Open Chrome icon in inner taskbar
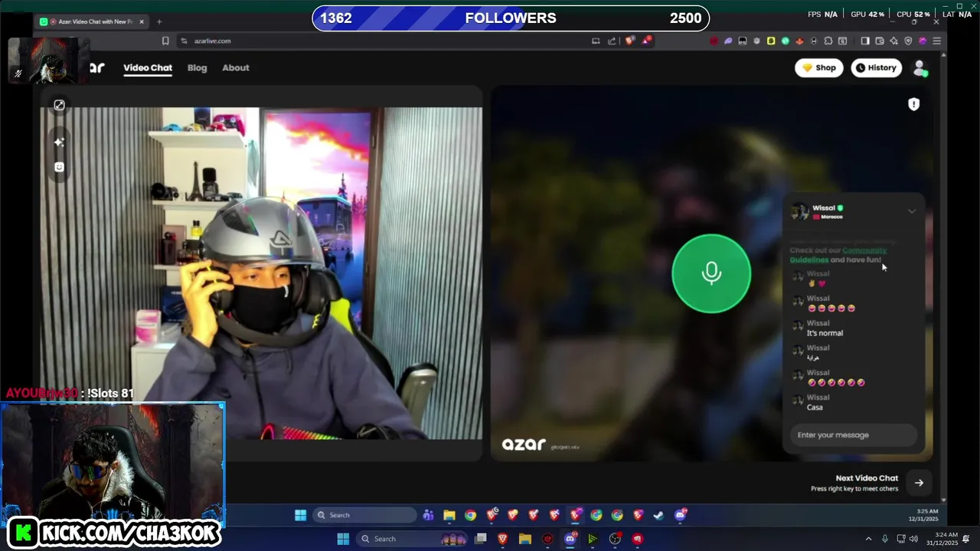The image size is (980, 551). click(x=470, y=515)
